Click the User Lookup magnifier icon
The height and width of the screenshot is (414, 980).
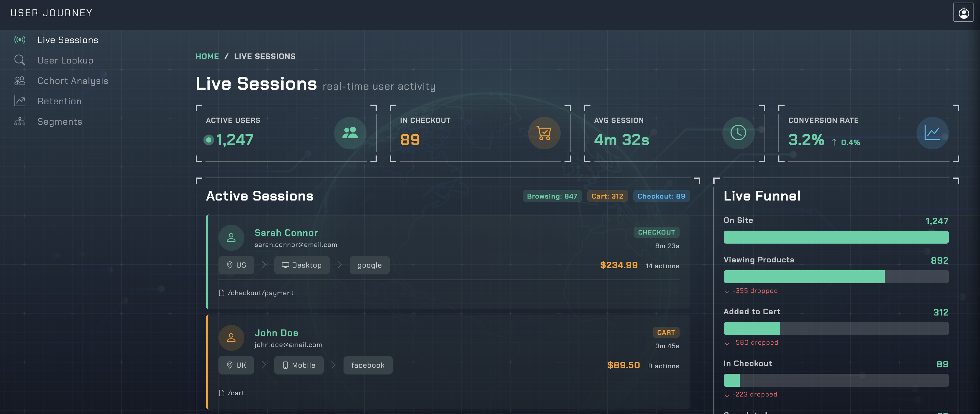(20, 60)
